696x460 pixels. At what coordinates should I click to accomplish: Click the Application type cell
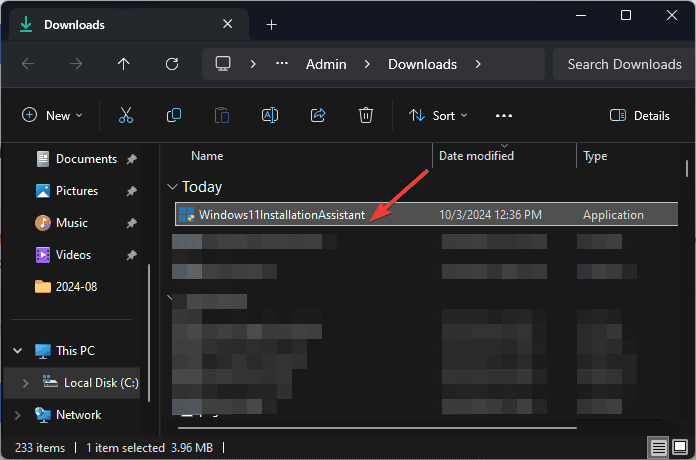(x=613, y=215)
